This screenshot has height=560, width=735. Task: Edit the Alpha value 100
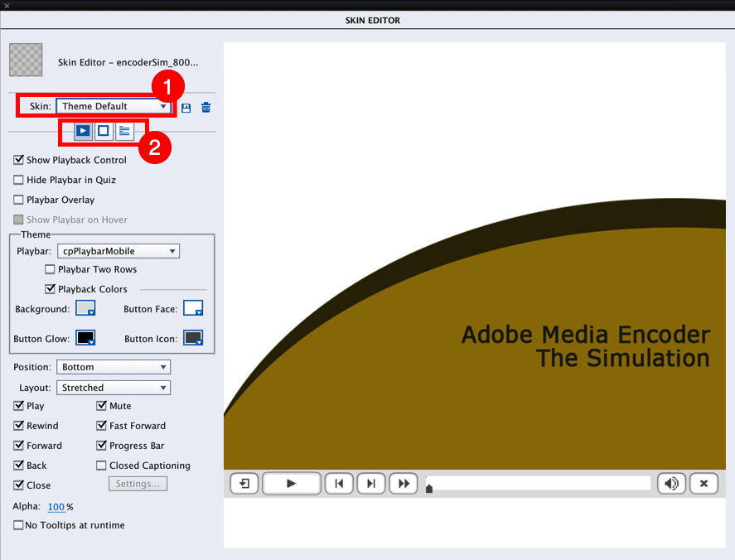tap(56, 507)
